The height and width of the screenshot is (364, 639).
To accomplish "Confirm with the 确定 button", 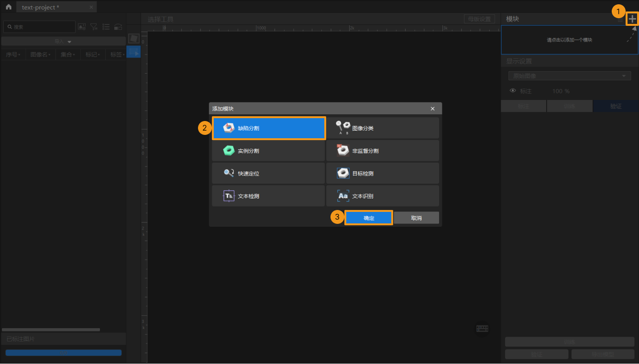I will [x=369, y=218].
